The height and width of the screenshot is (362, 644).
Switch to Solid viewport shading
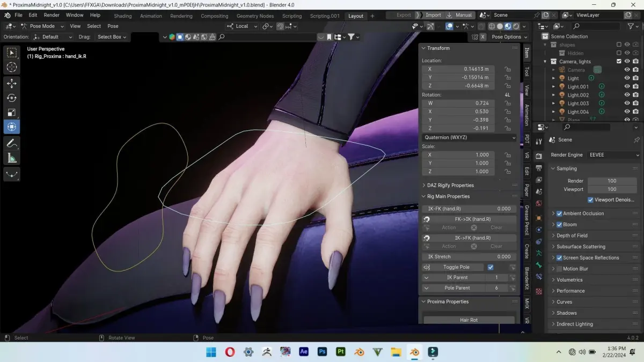click(x=500, y=26)
